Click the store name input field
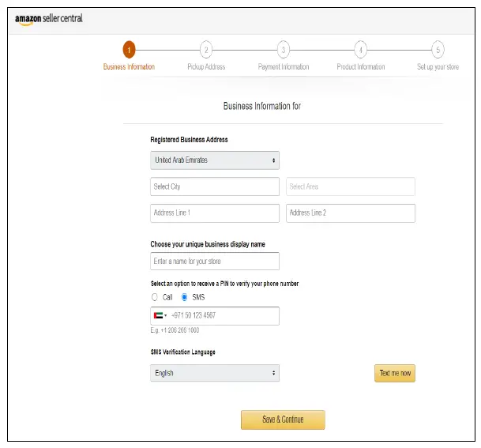 pos(215,261)
